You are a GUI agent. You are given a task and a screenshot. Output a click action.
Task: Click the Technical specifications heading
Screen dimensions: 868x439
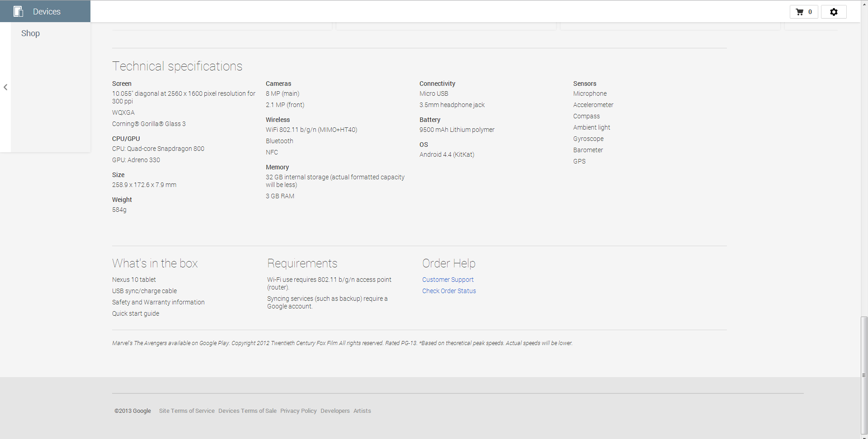click(x=177, y=66)
